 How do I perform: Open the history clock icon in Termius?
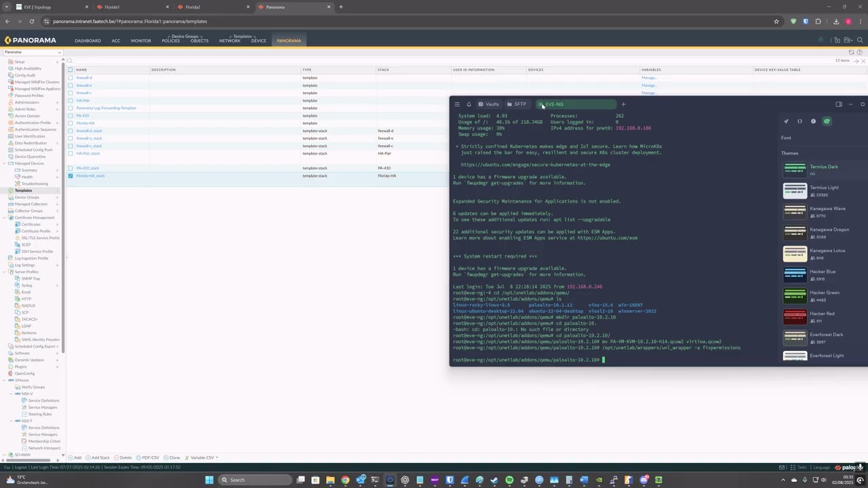point(813,121)
